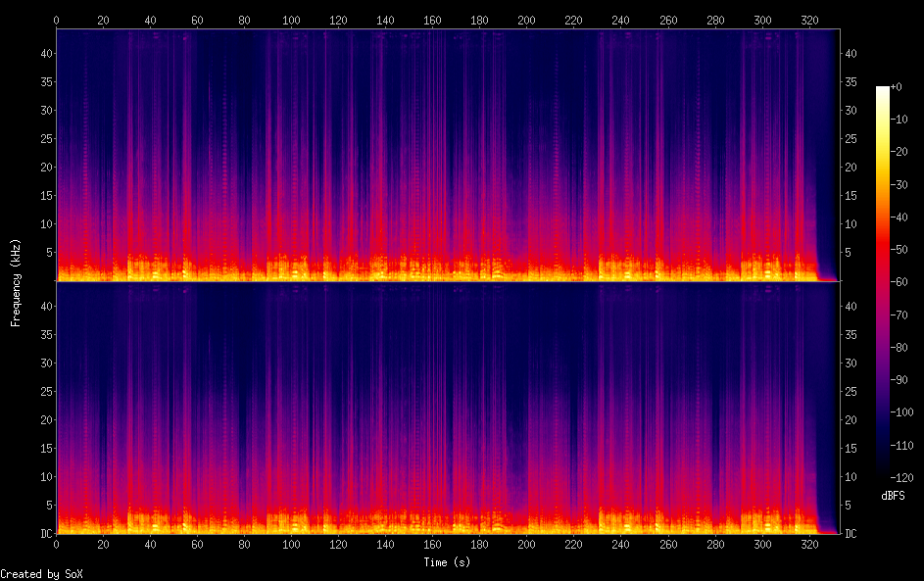This screenshot has width=924, height=581.
Task: Select the "-80" value on the color scale
Action: coord(900,347)
